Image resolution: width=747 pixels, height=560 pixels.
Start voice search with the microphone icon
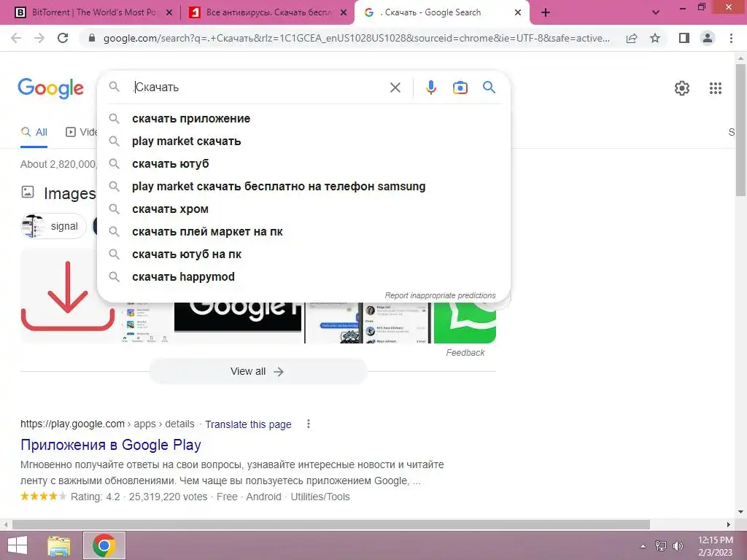coord(430,87)
